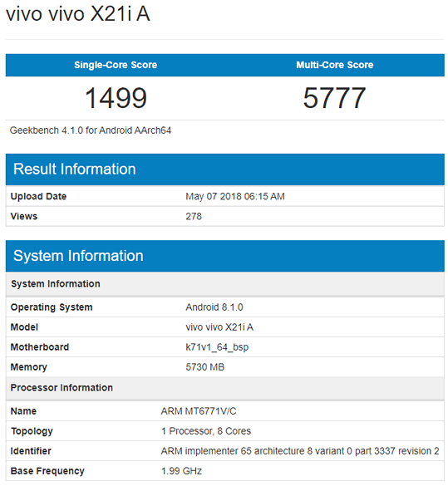The height and width of the screenshot is (486, 448).
Task: Click 'Geekbench 4.1.0 for Android AArch64' text
Action: coord(91,130)
